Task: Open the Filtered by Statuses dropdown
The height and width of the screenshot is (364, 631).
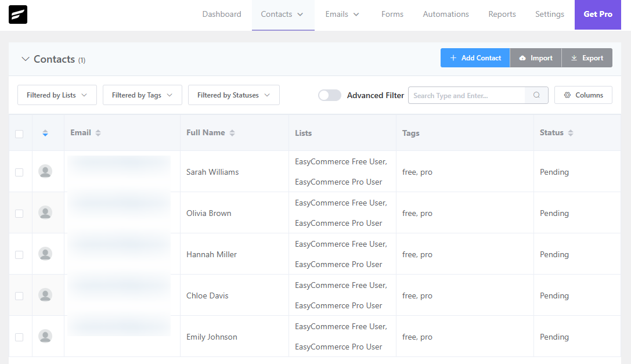Action: pyautogui.click(x=233, y=95)
